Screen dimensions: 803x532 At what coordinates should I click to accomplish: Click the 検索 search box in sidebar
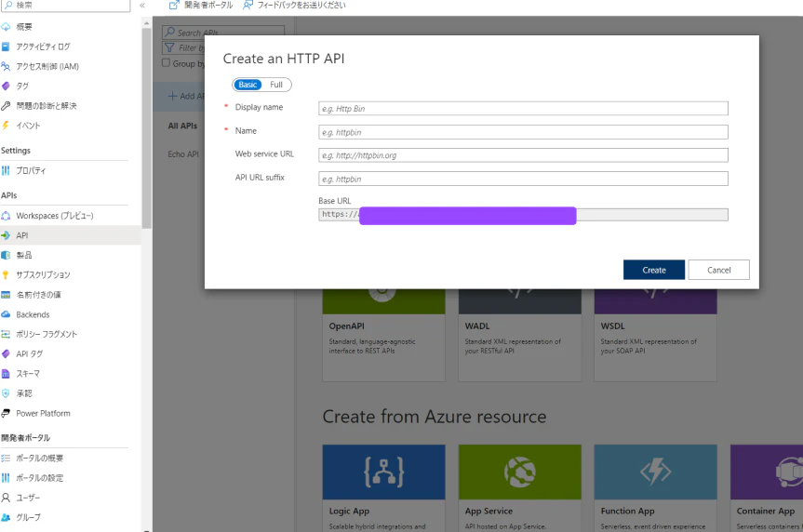(65, 6)
